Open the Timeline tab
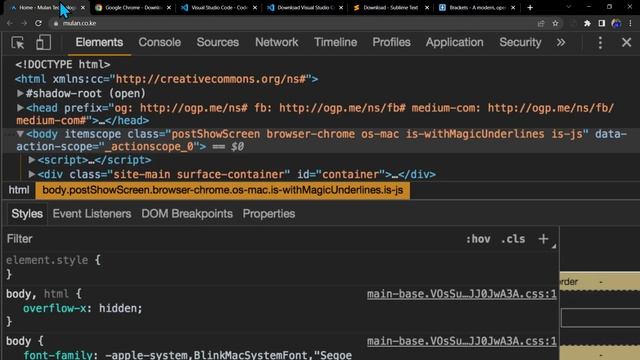The height and width of the screenshot is (360, 640). coord(336,42)
